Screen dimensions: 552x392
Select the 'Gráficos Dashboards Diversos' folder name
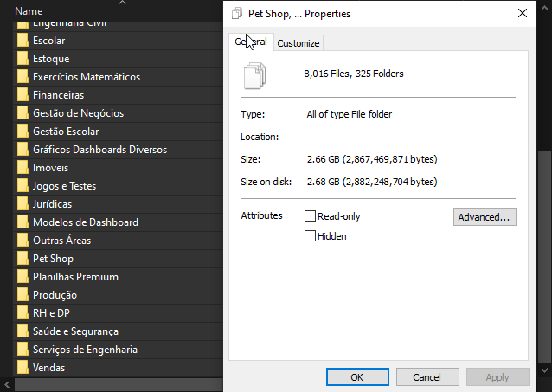click(100, 150)
